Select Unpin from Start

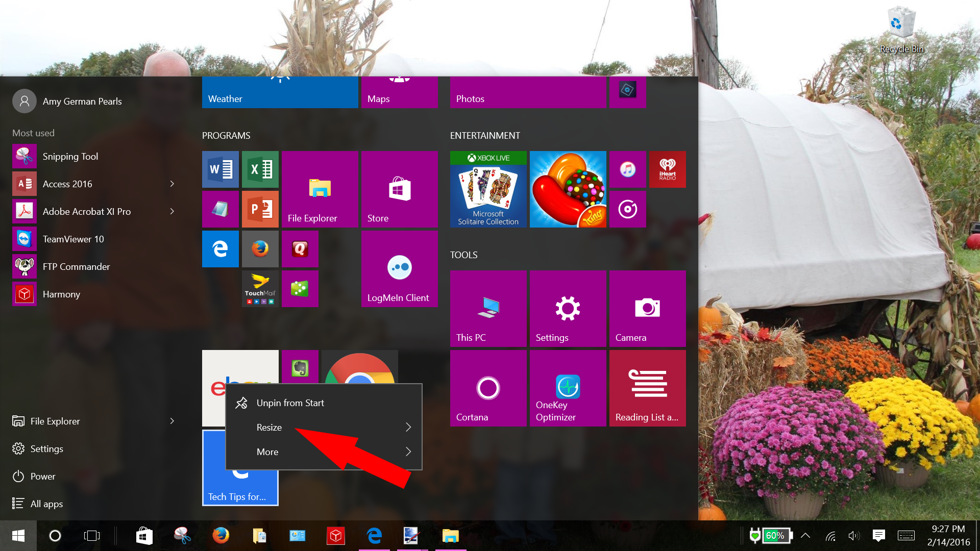pyautogui.click(x=290, y=403)
